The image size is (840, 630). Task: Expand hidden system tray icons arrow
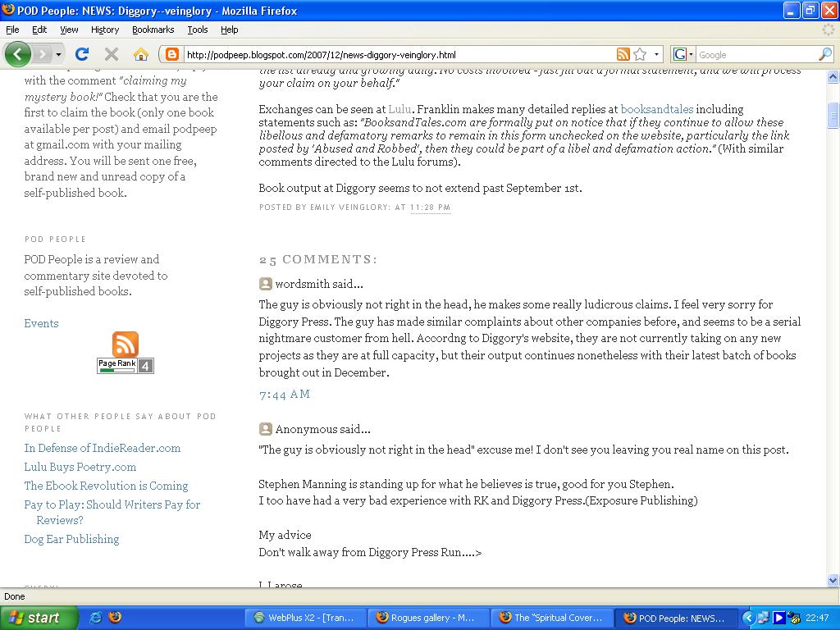tap(748, 618)
